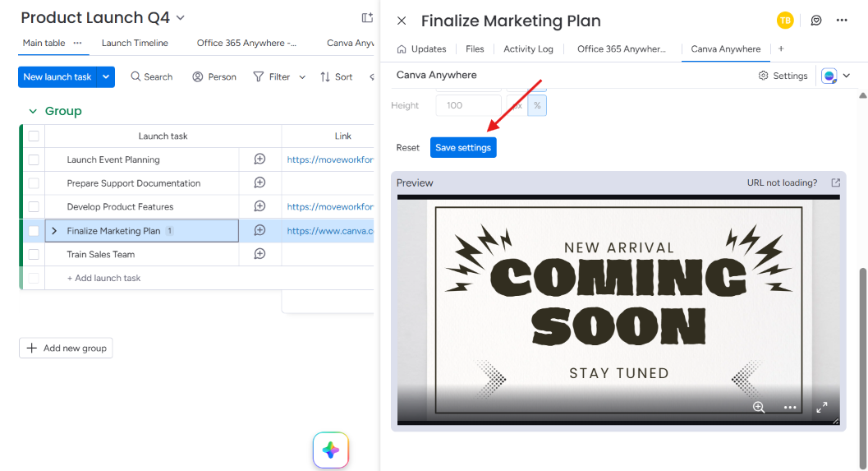Open Office 365 Anywhere board tab
Viewport: 868px width, 471px height.
tap(246, 43)
